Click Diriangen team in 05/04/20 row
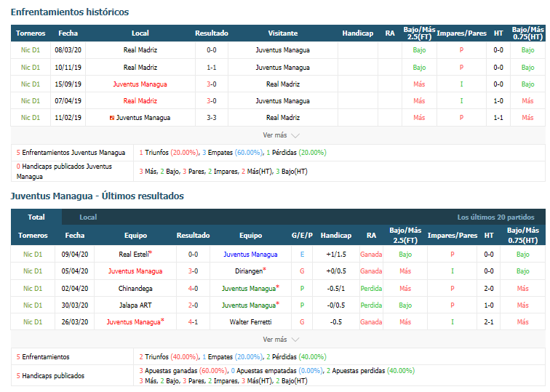The width and height of the screenshot is (550, 392). tap(250, 271)
